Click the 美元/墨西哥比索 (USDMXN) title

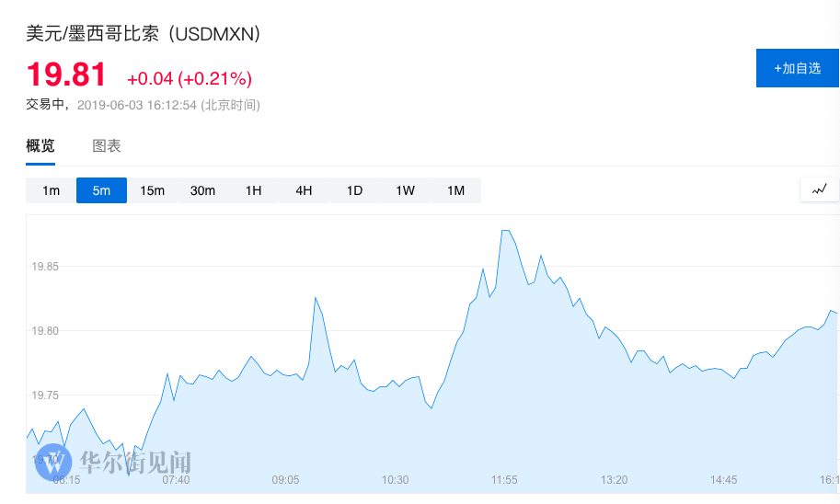(143, 34)
